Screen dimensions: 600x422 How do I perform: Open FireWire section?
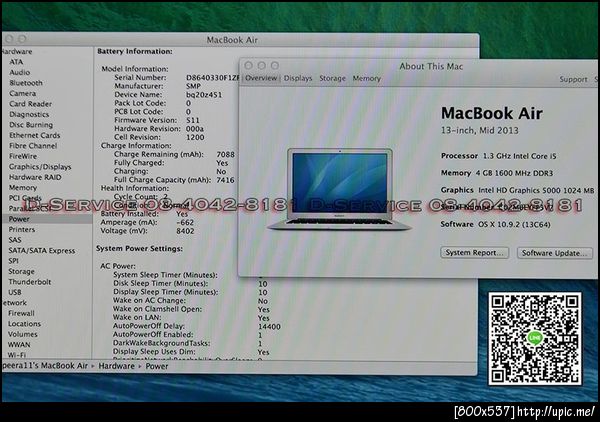pyautogui.click(x=23, y=156)
